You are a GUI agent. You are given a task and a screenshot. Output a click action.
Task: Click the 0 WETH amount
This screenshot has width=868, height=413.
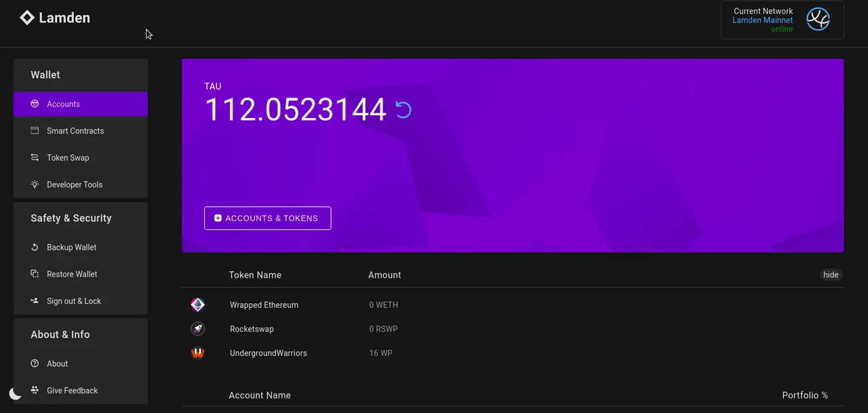384,305
